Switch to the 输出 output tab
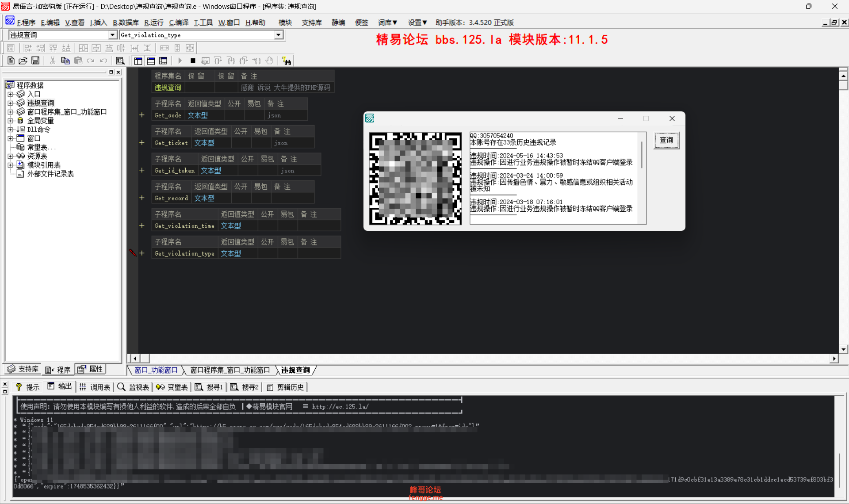Image resolution: width=849 pixels, height=504 pixels. tap(59, 387)
